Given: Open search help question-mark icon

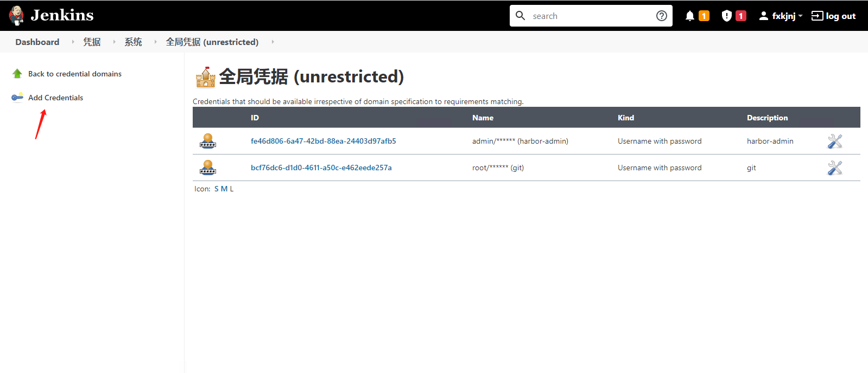Looking at the screenshot, I should (x=661, y=16).
